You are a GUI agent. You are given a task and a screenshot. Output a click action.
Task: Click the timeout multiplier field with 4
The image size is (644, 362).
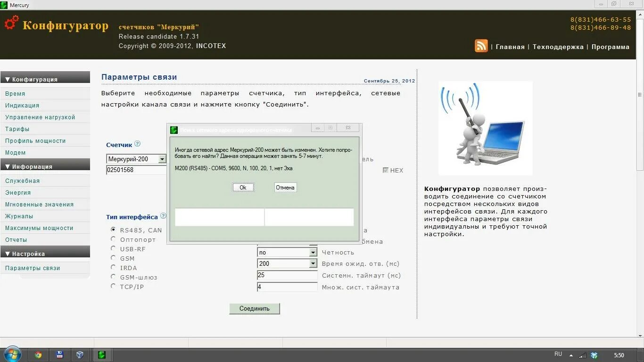[x=287, y=287]
